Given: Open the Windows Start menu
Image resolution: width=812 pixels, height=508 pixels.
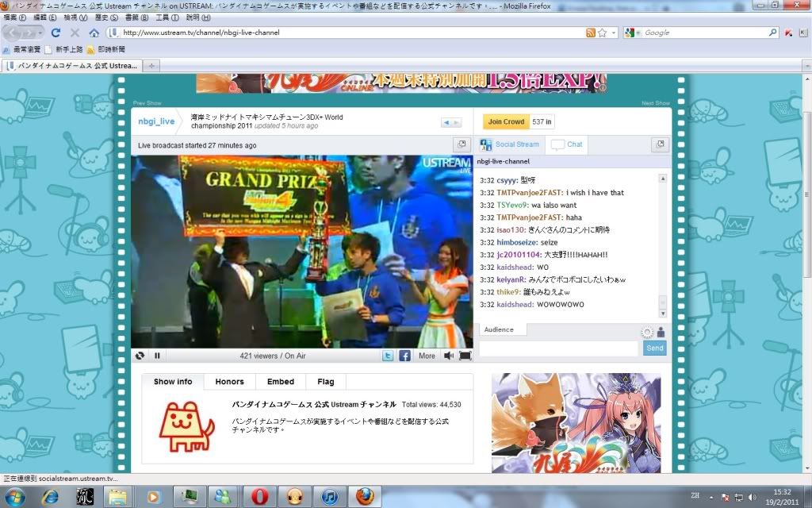Looking at the screenshot, I should (16, 497).
